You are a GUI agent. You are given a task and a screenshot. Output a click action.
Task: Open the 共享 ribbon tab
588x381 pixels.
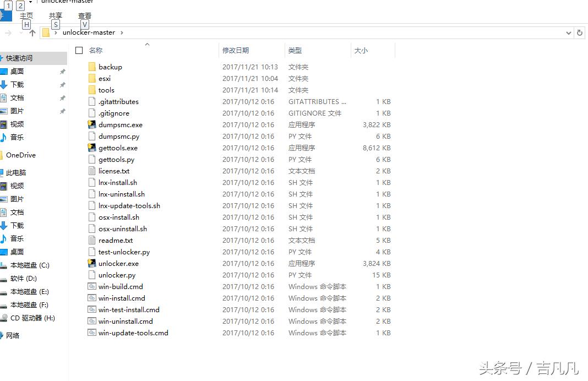pyautogui.click(x=55, y=15)
